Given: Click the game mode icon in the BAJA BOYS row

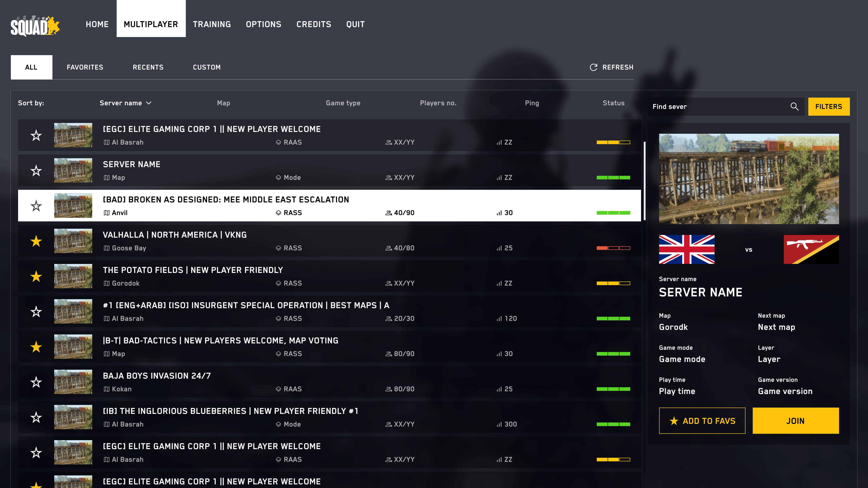Looking at the screenshot, I should point(278,389).
